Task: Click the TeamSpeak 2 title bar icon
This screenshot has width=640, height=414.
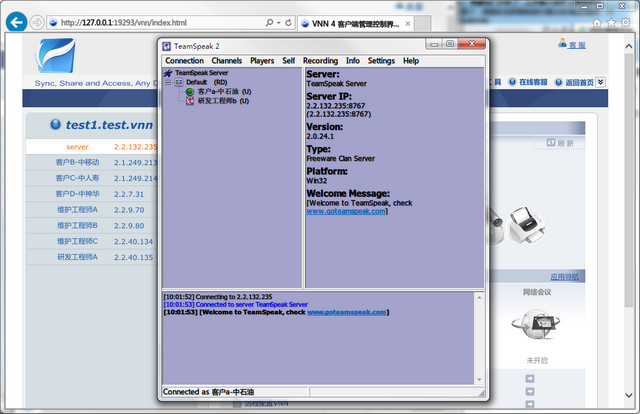Action: 167,46
